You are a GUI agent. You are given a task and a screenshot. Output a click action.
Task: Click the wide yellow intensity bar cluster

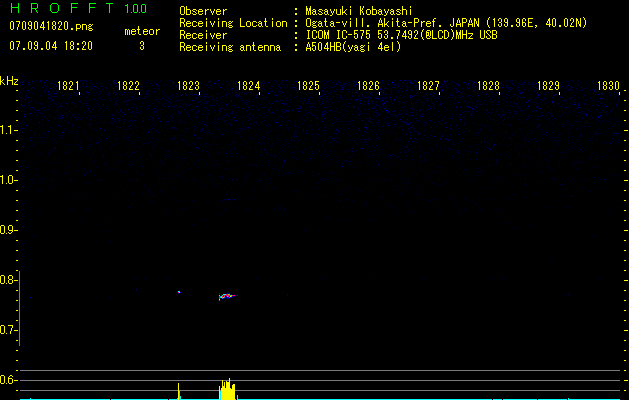point(227,389)
